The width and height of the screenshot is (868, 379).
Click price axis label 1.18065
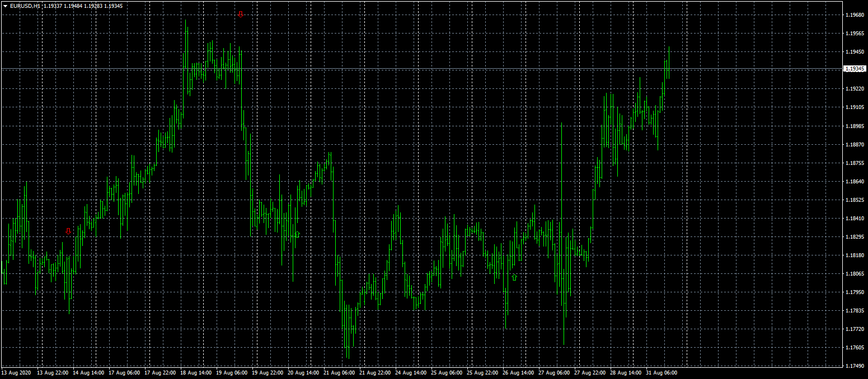tap(854, 274)
